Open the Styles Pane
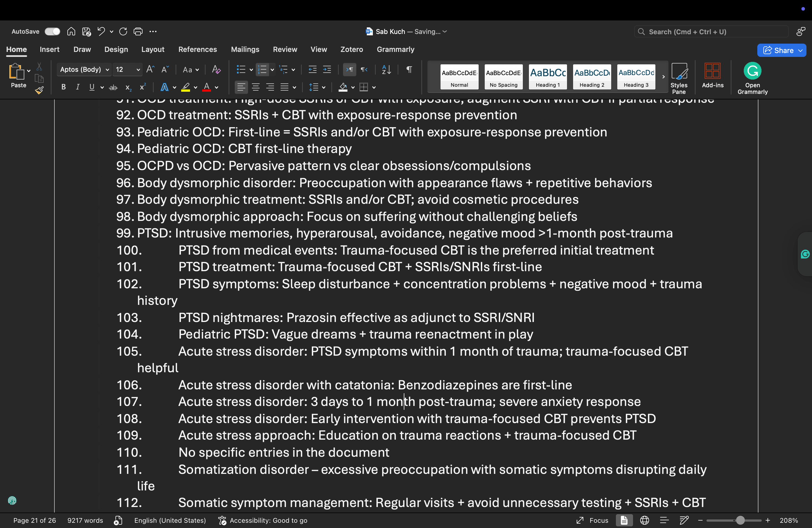Viewport: 812px width, 528px height. pos(679,78)
